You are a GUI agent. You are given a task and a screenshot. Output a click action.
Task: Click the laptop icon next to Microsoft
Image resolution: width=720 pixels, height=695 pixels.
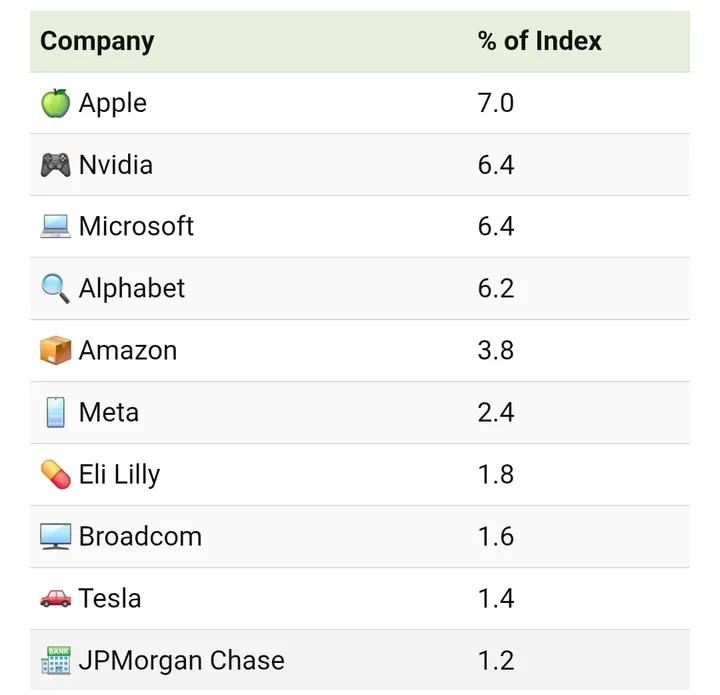click(55, 227)
